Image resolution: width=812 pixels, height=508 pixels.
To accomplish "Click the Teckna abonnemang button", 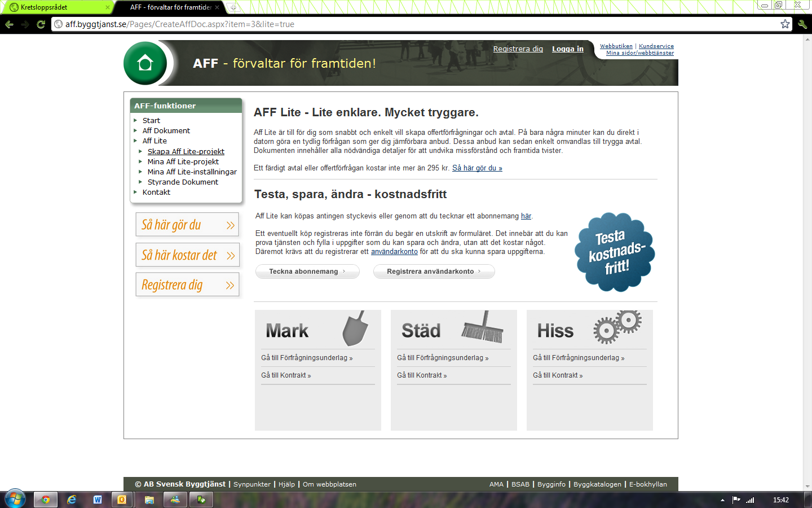I will [307, 271].
